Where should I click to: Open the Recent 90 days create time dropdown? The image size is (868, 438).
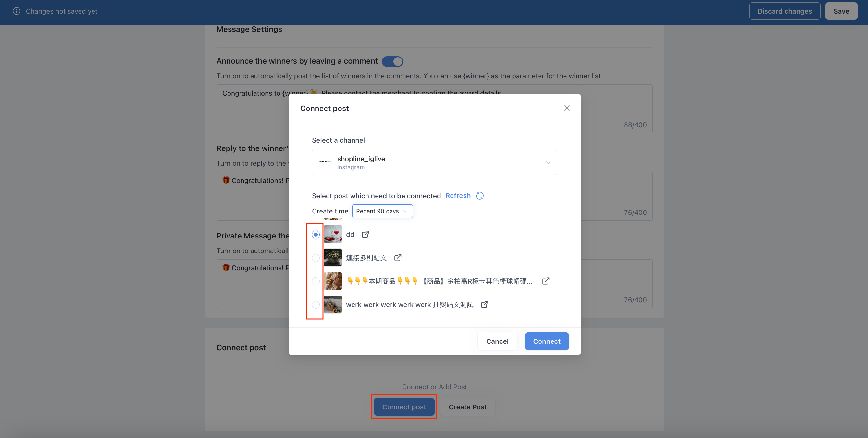[x=382, y=211]
